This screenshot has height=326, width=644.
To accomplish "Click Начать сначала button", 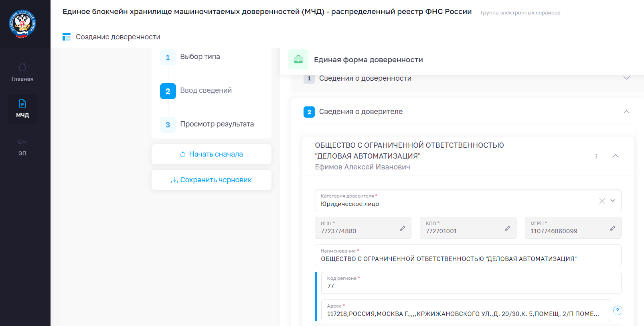I will coord(211,154).
